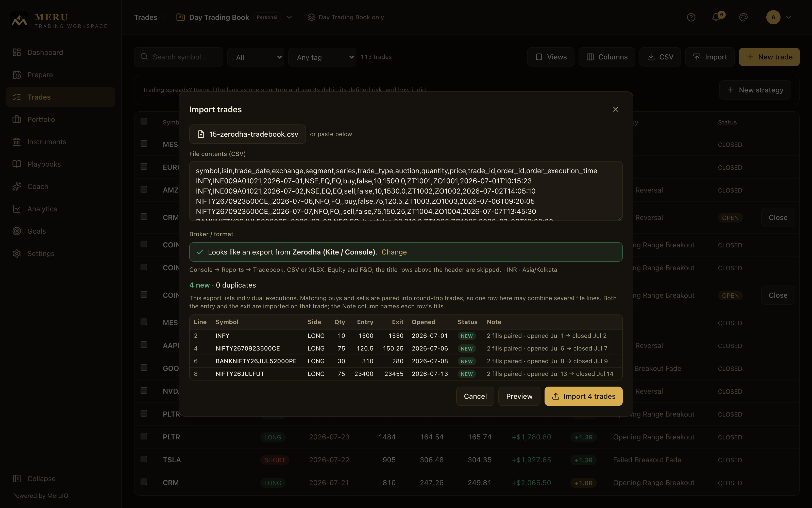The height and width of the screenshot is (508, 812).
Task: Select the INFY preview row
Action: [x=406, y=336]
